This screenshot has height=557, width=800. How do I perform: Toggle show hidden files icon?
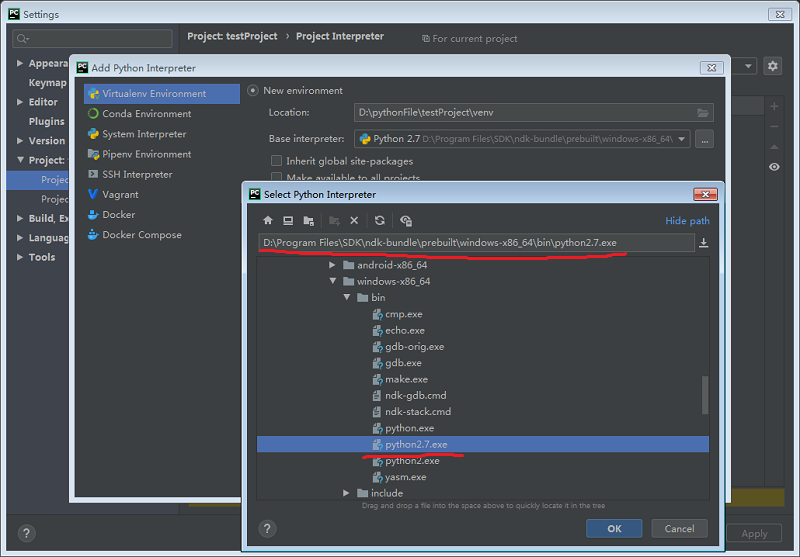pyautogui.click(x=406, y=220)
